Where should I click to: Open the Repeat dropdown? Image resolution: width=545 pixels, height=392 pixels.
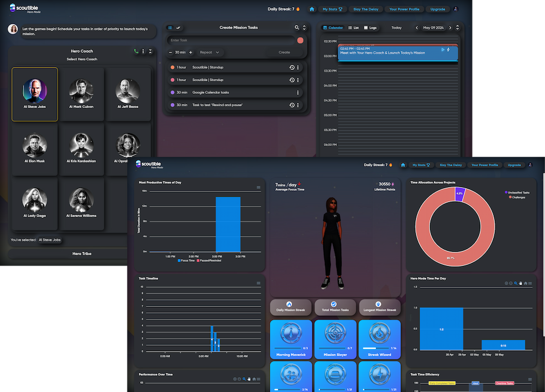coord(210,52)
